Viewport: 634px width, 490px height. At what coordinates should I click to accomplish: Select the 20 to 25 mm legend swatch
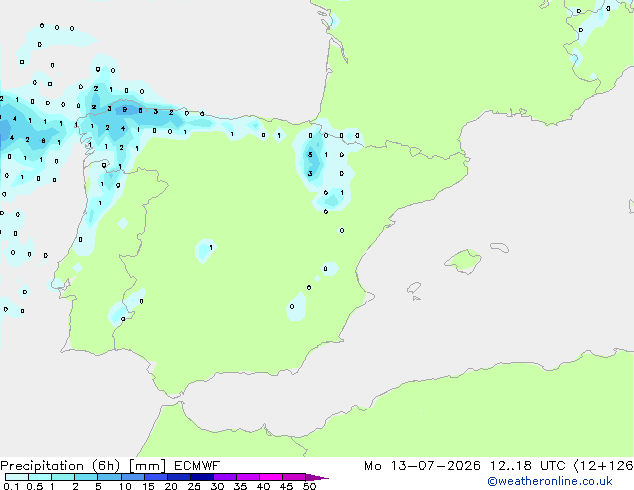(x=178, y=477)
